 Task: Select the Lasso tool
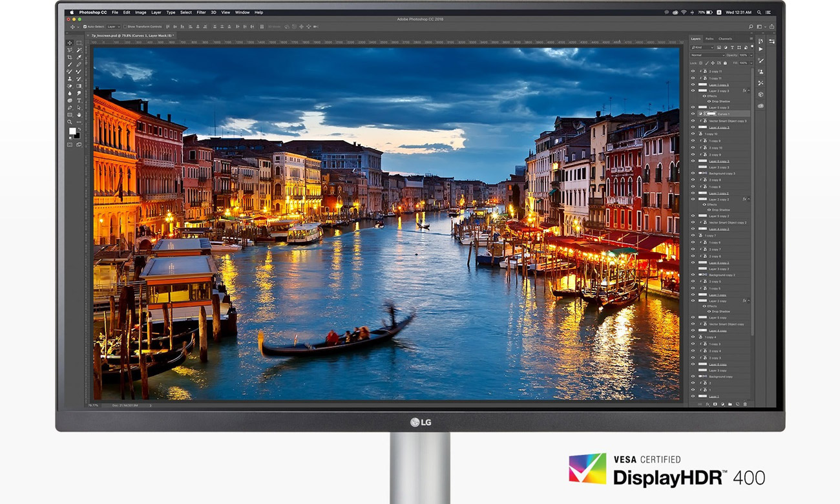(69, 50)
